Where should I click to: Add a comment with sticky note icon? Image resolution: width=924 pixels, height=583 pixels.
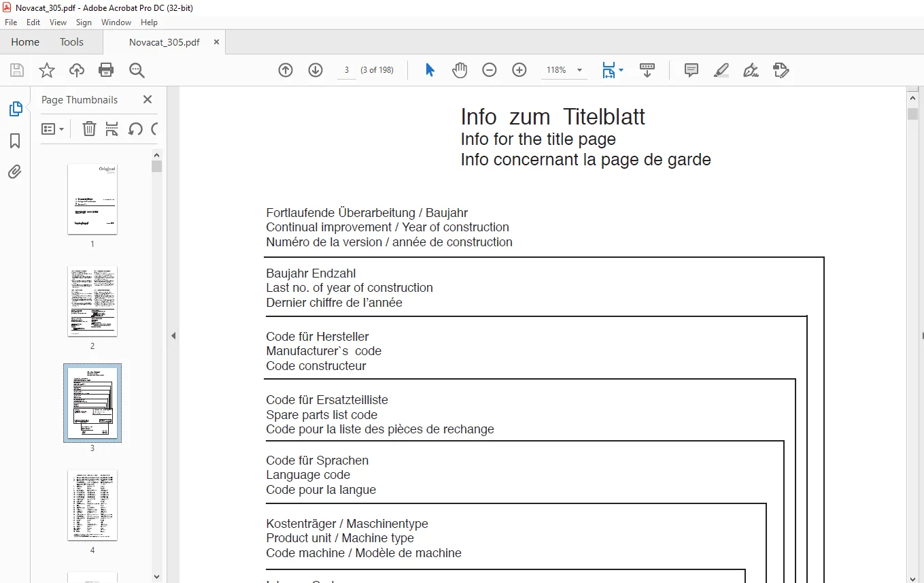coord(691,70)
